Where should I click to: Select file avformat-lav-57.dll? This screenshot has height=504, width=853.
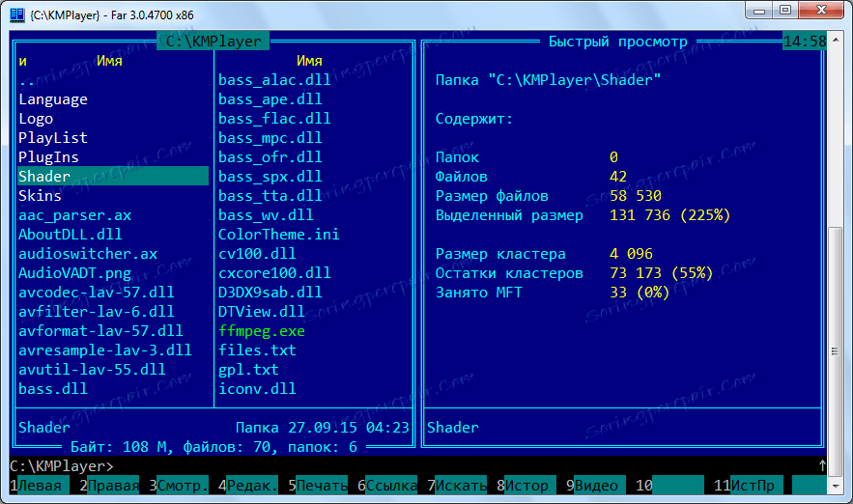100,331
